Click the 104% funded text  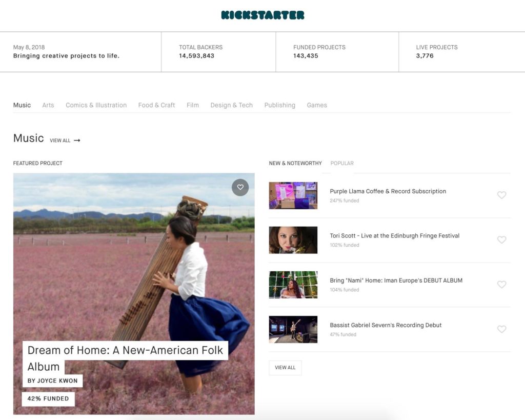pyautogui.click(x=344, y=290)
